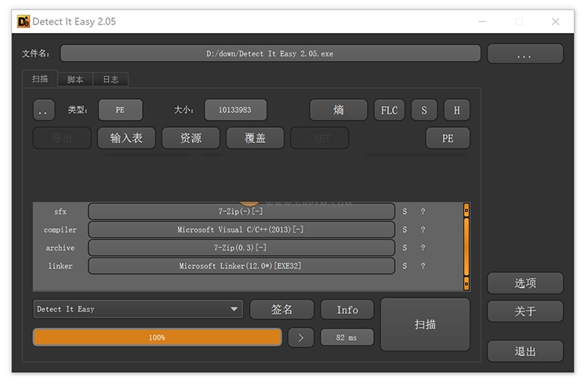This screenshot has width=588, height=386.
Task: Switch to the 脚本 tab
Action: point(75,79)
